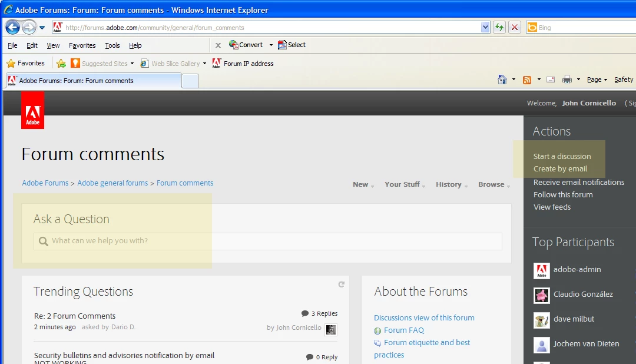Open Discussions view of this forum link
636x364 pixels.
[x=424, y=317]
